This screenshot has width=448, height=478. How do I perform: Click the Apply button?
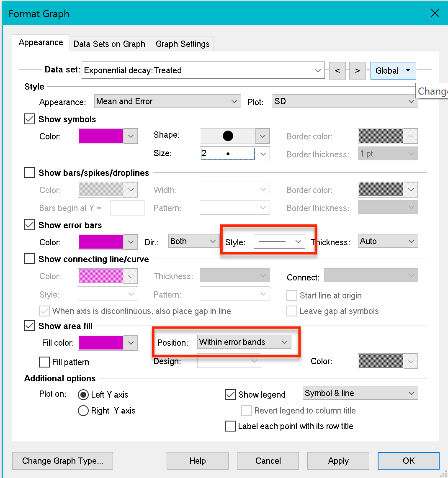click(338, 461)
